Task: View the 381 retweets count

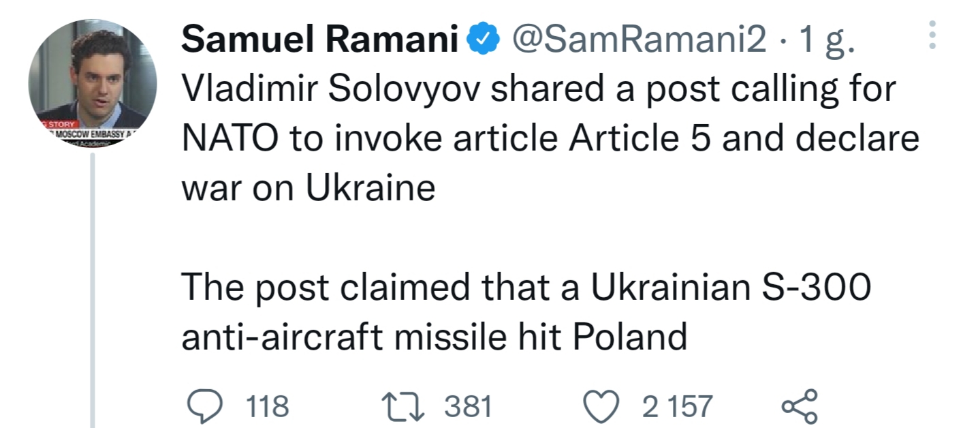Action: coord(468,406)
